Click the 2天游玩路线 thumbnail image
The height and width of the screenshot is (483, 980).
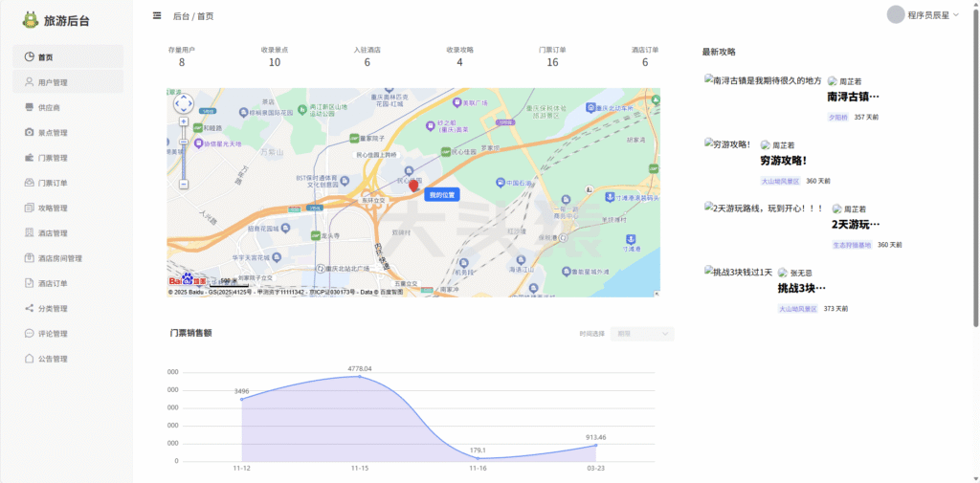tap(765, 209)
